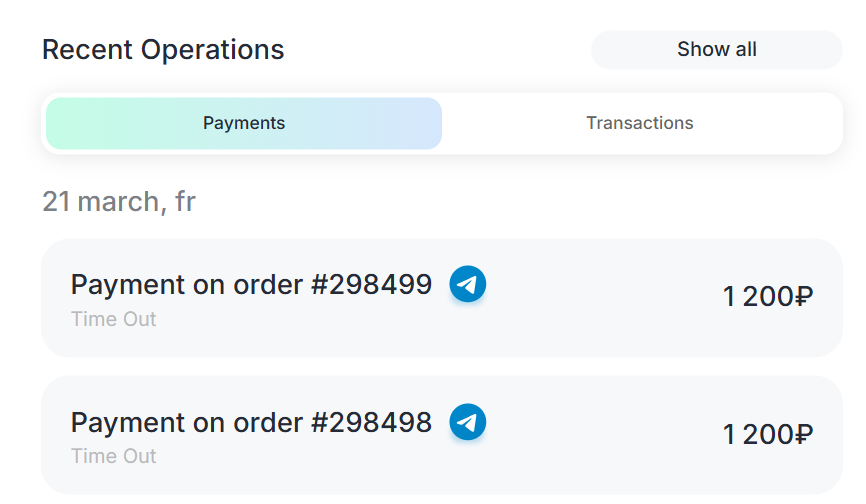
Task: Click Time Out status under order #298498
Action: tap(113, 456)
